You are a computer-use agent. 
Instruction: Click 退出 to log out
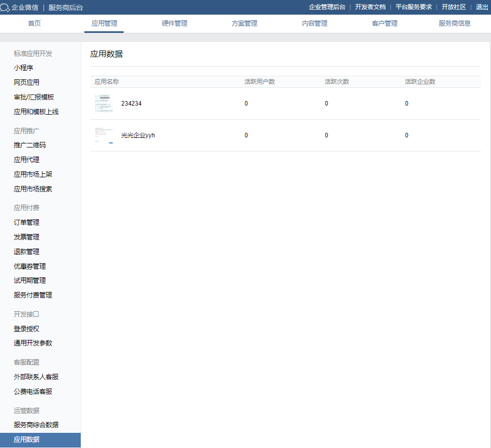(481, 7)
